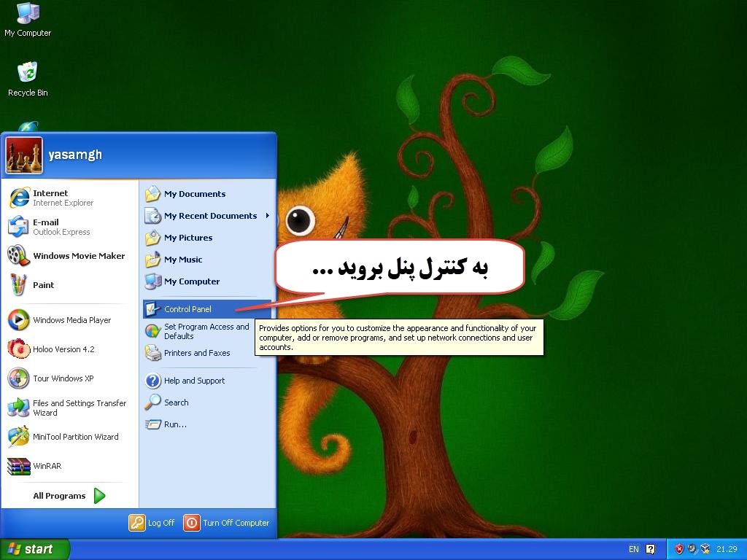Image resolution: width=747 pixels, height=560 pixels.
Task: Click the Log Off button
Action: tap(152, 523)
